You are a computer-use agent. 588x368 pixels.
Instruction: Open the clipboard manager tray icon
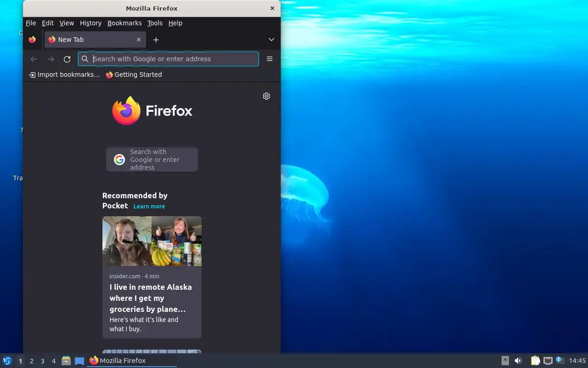click(x=535, y=361)
